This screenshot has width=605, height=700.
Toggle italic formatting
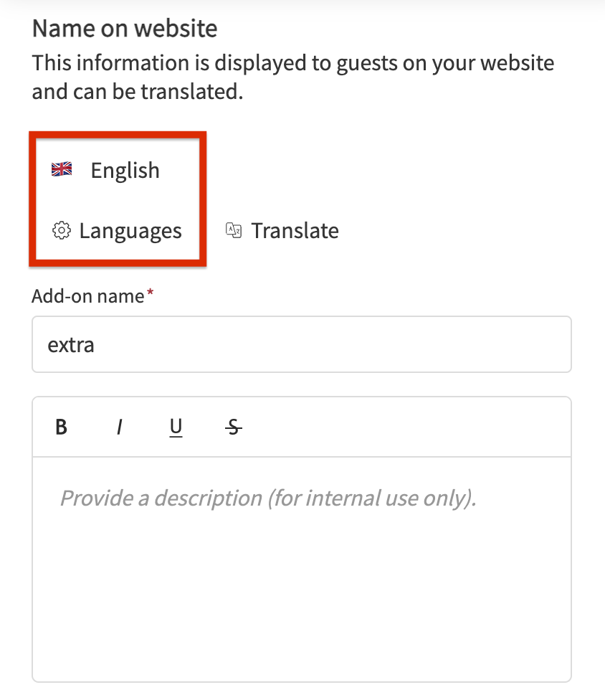tap(119, 427)
